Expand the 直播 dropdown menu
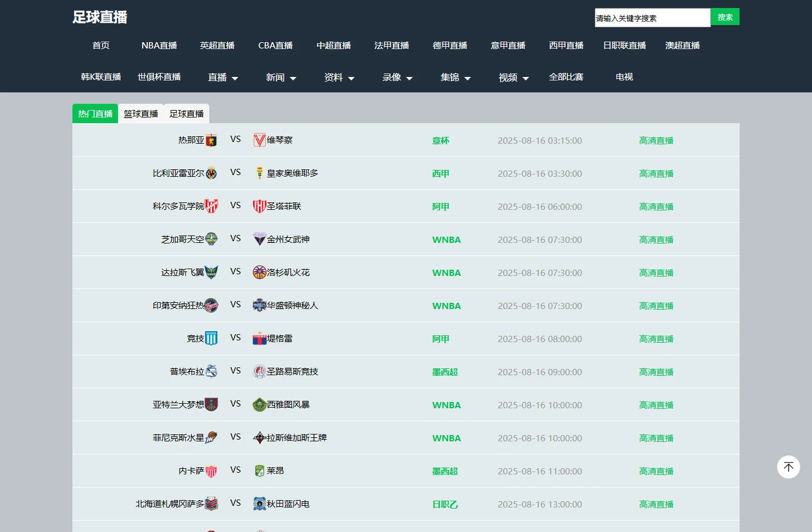 [x=223, y=77]
